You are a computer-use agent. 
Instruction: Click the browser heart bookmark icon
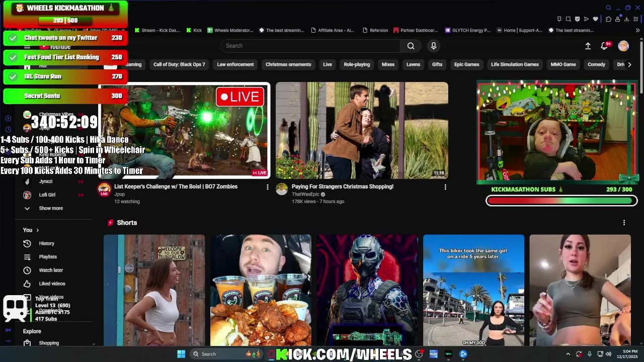pyautogui.click(x=595, y=19)
